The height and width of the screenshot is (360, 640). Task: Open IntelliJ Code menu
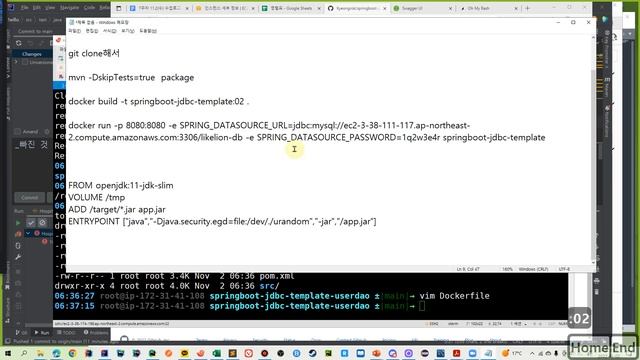89,8
